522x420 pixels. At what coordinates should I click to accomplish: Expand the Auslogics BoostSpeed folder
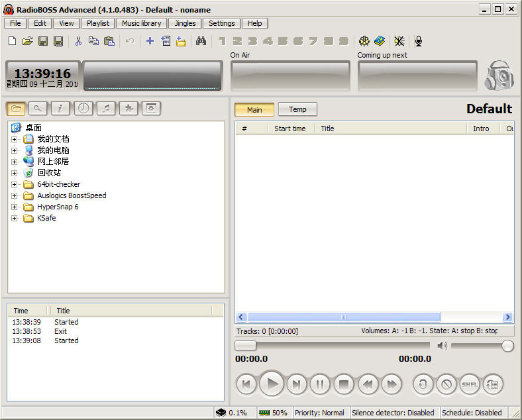pyautogui.click(x=15, y=195)
